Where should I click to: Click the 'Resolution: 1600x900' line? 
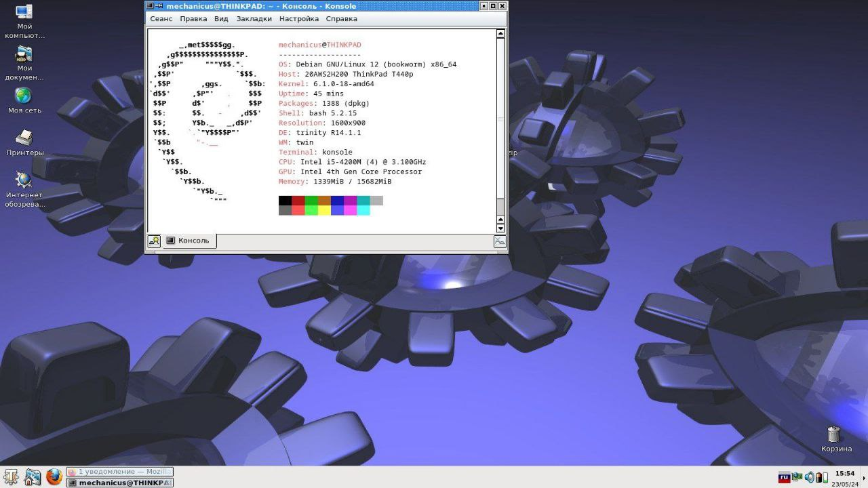tap(322, 123)
